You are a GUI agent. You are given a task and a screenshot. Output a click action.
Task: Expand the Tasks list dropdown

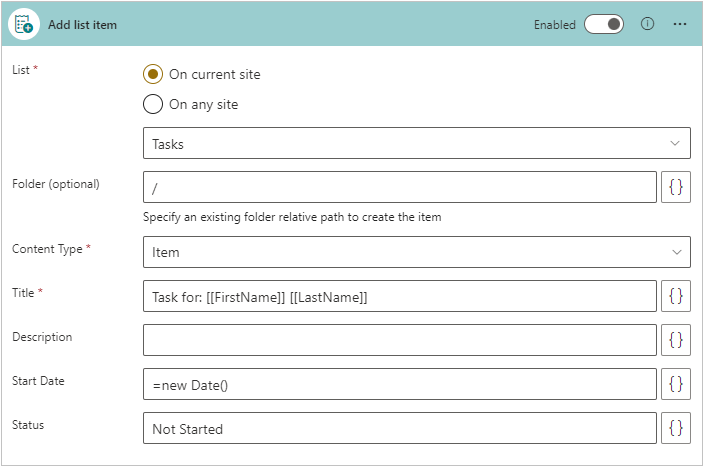click(x=416, y=143)
